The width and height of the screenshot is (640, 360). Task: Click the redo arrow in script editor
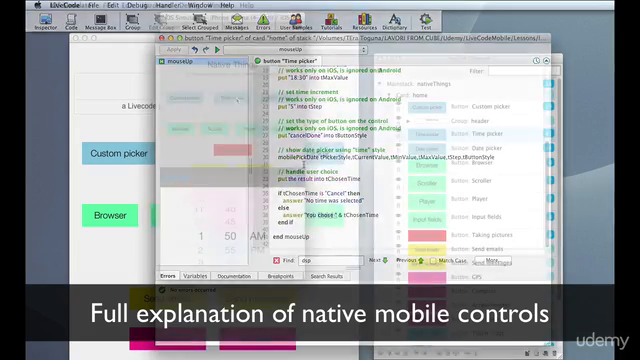click(206, 49)
